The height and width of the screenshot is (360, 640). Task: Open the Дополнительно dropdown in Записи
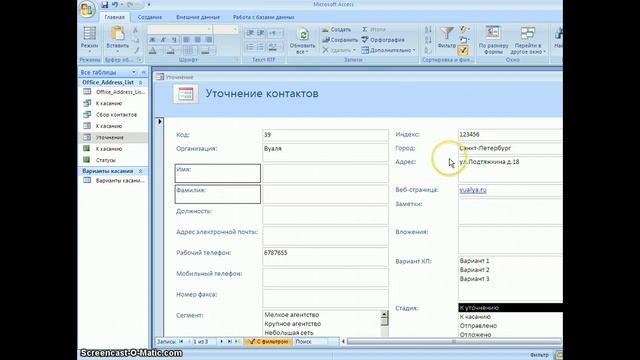pyautogui.click(x=389, y=50)
